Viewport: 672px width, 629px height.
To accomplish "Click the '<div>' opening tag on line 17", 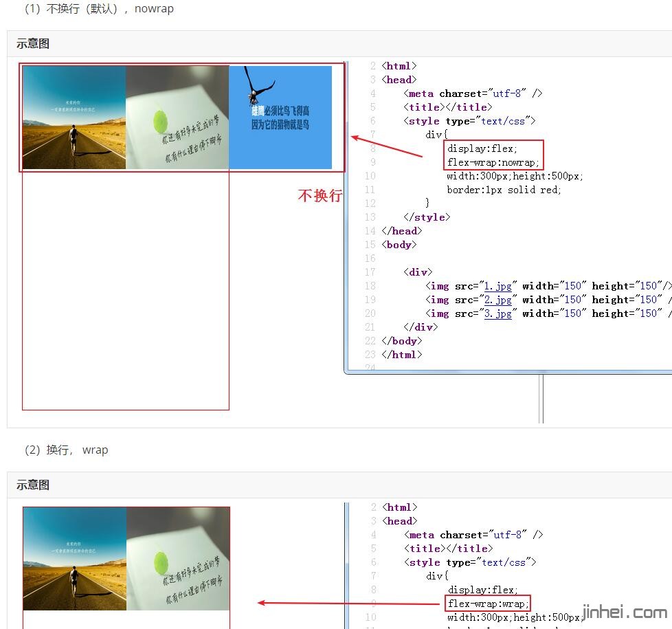I will click(x=418, y=272).
